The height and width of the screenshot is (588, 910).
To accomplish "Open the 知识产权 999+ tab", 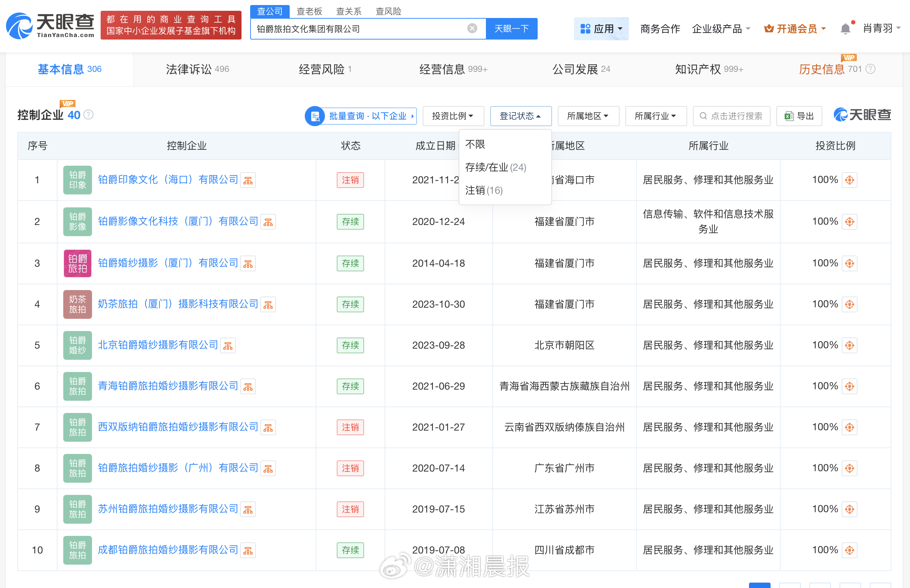I will pos(709,69).
